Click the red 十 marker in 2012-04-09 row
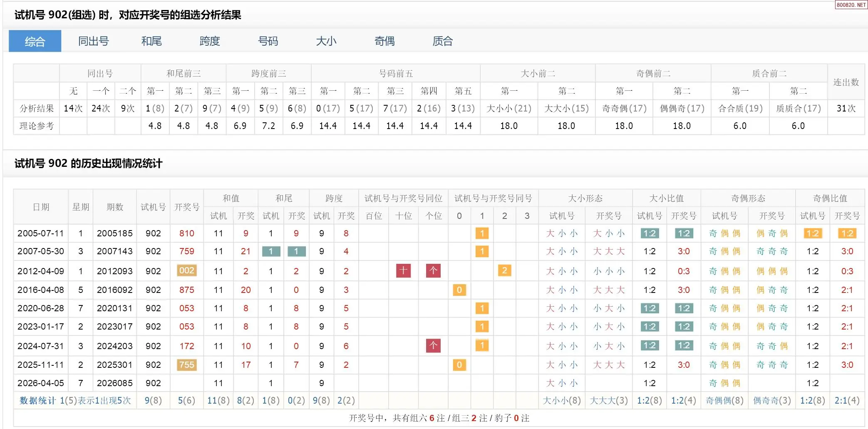The height and width of the screenshot is (429, 868). click(x=403, y=271)
